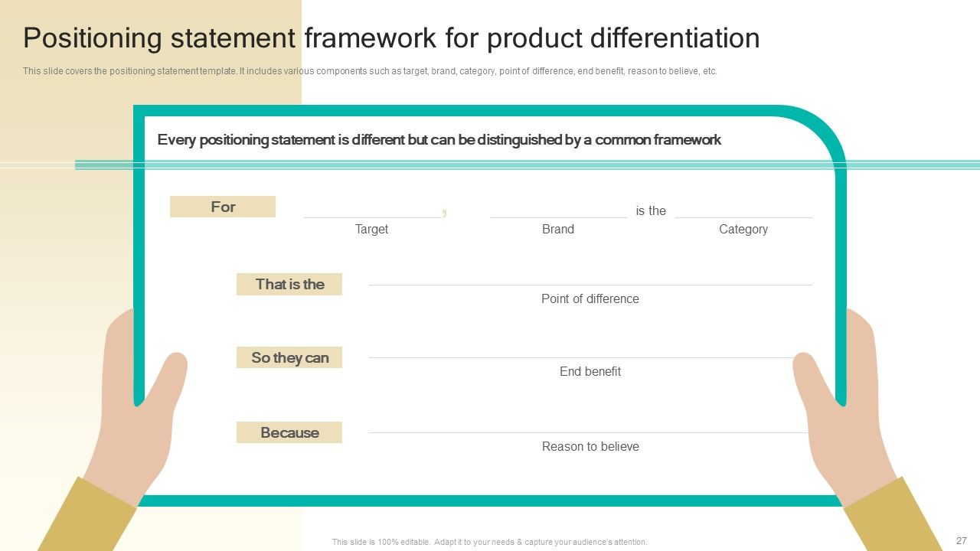Click the blank line above 'Category'
This screenshot has height=551, width=980.
tap(743, 217)
